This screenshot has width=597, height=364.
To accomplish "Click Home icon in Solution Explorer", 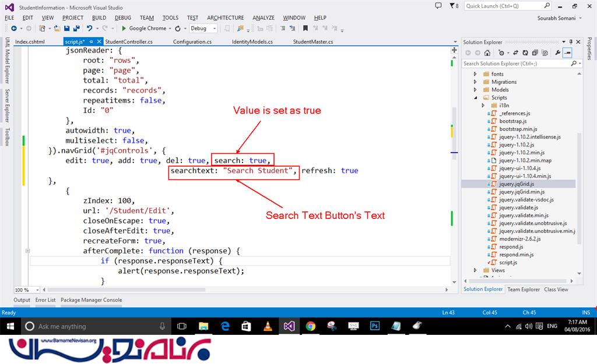I will (487, 53).
